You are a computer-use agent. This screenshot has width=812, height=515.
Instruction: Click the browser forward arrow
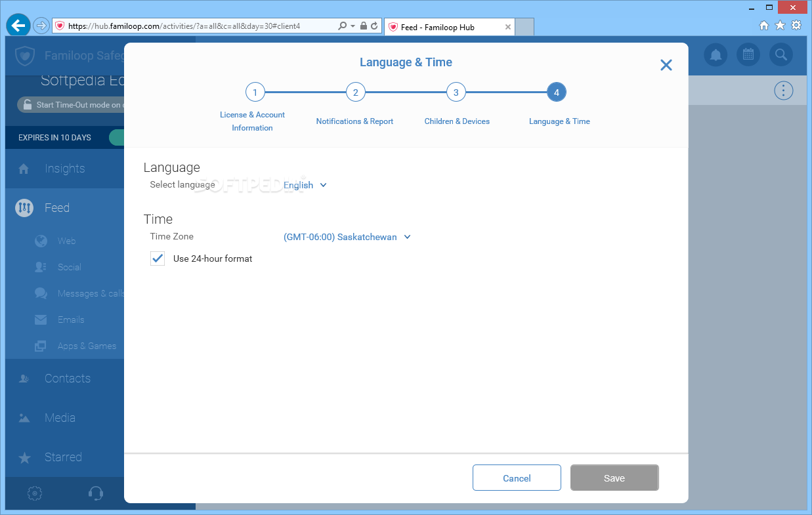(41, 26)
